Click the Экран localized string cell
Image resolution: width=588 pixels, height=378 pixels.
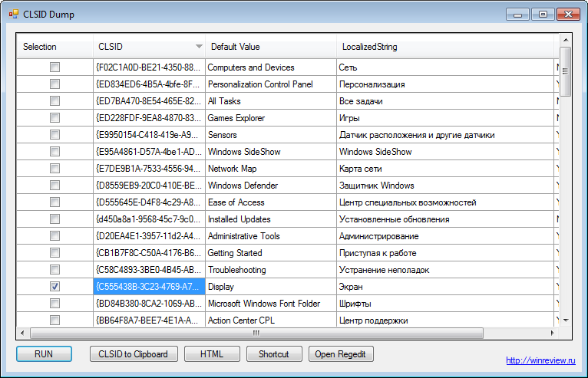[x=445, y=287]
